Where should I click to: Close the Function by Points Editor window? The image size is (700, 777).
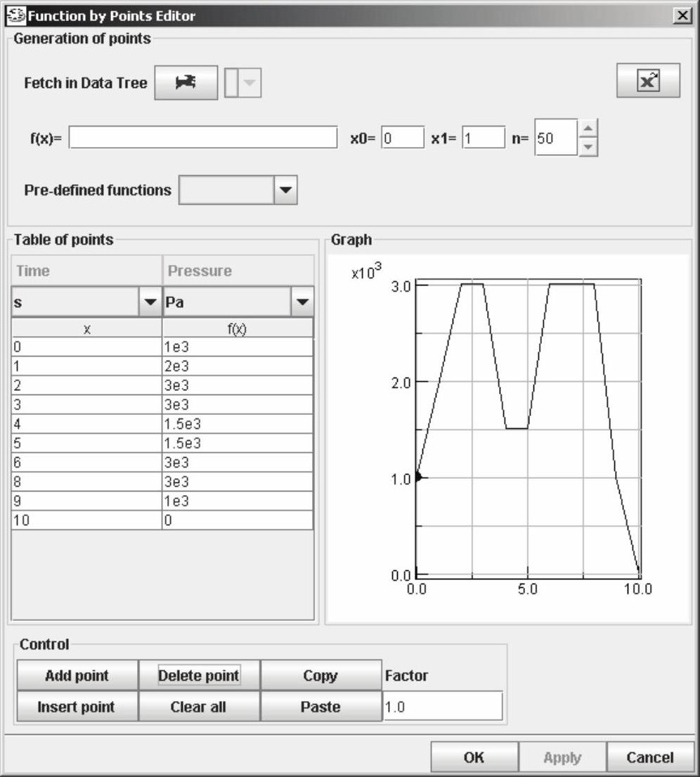coord(681,16)
